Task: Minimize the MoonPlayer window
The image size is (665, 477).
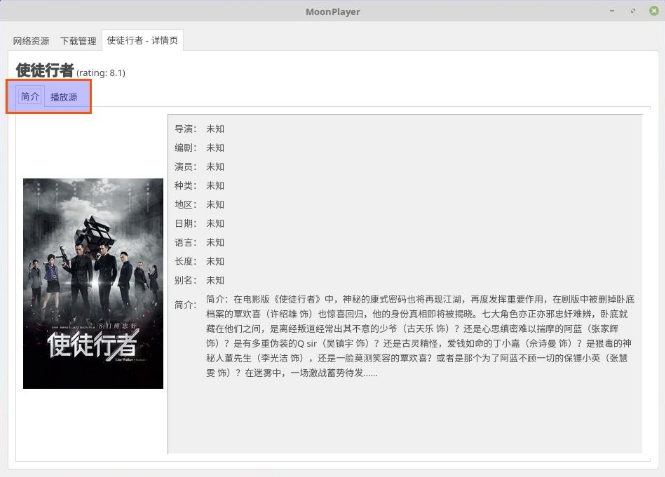Action: [612, 11]
